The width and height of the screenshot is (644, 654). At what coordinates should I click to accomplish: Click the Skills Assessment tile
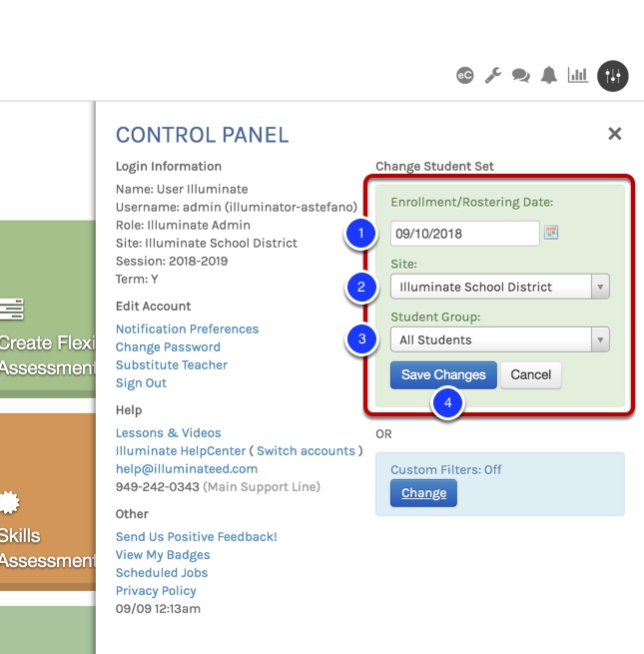pos(48,502)
